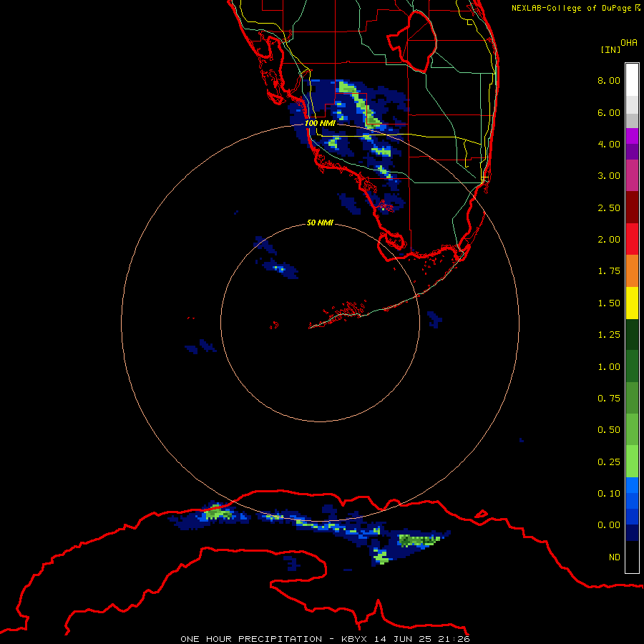The image size is (644, 644).
Task: Click the NEXLAB-College of DuPage title text
Action: (572, 8)
